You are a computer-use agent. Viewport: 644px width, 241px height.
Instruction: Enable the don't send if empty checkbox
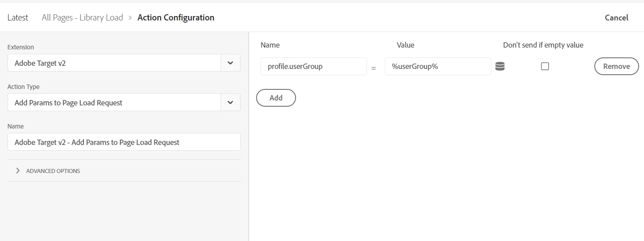[x=545, y=66]
